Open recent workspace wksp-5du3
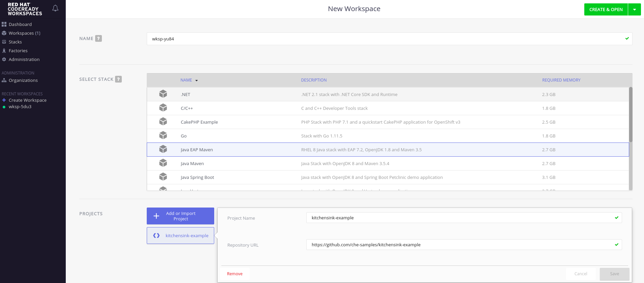The height and width of the screenshot is (283, 644). 20,107
